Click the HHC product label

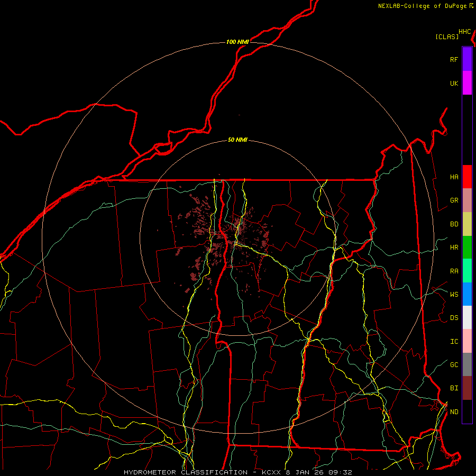click(x=465, y=32)
